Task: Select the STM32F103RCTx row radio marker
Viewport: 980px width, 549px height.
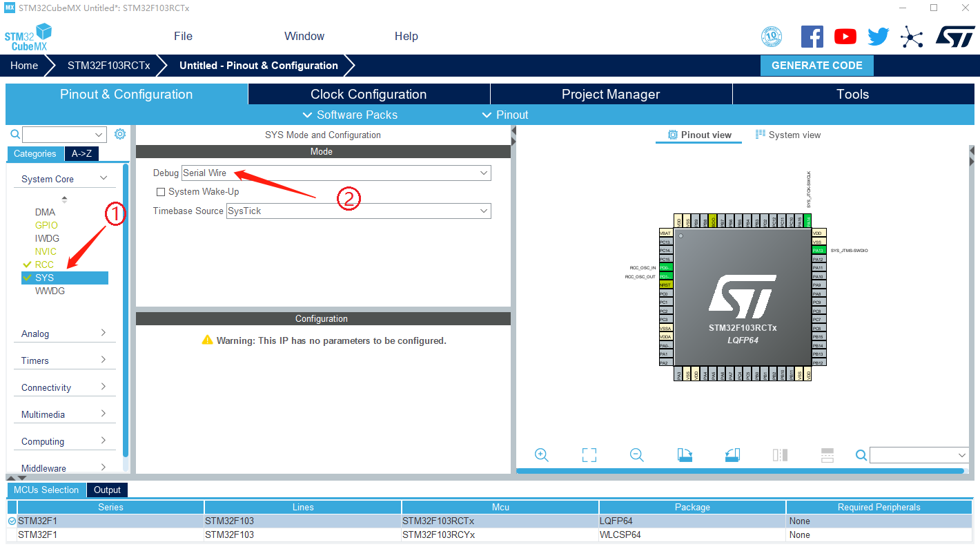Action: tap(12, 521)
